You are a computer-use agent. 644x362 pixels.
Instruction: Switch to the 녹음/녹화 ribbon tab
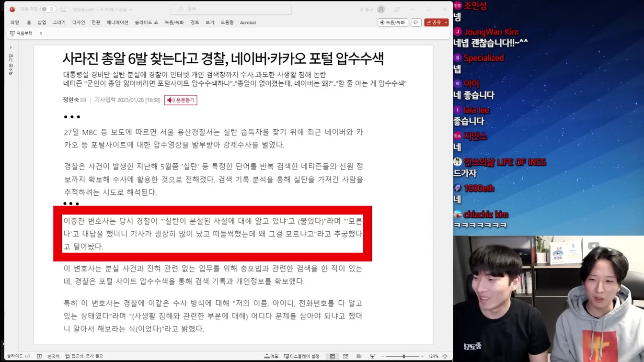point(174,23)
